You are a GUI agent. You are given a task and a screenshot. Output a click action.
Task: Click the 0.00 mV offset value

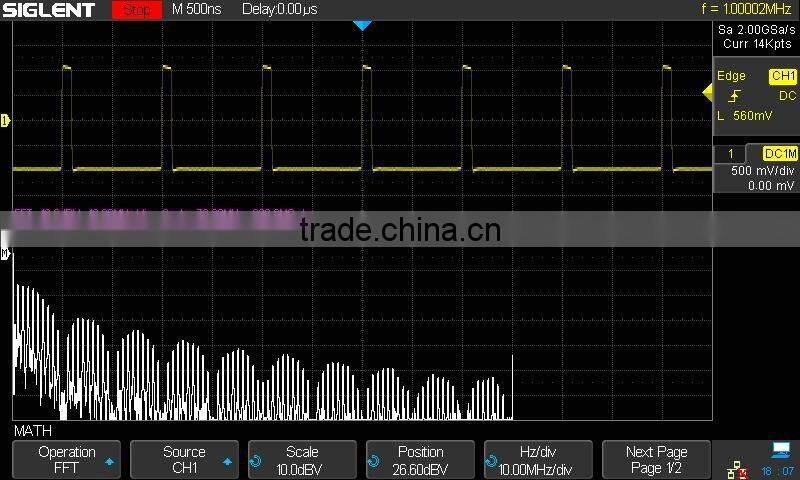coord(771,186)
